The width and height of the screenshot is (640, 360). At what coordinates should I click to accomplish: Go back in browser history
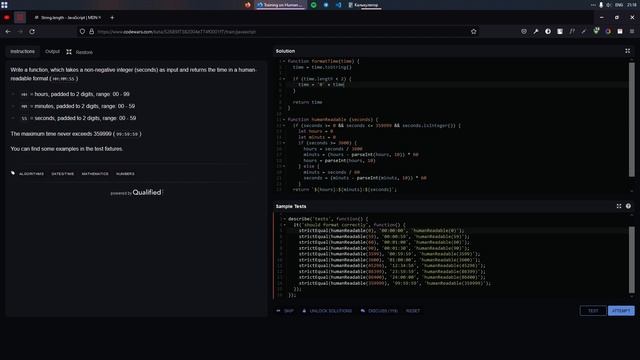(8, 31)
